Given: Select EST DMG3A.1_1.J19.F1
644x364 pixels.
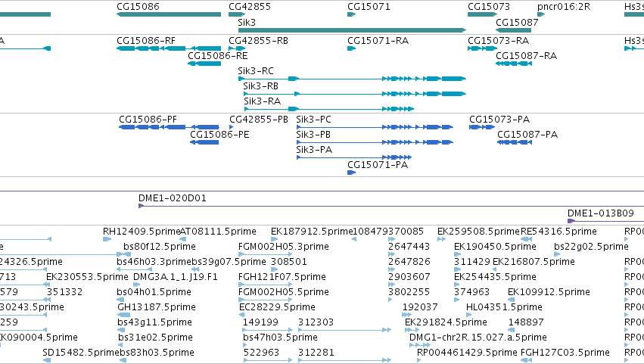Looking at the screenshot, I should pyautogui.click(x=176, y=277).
